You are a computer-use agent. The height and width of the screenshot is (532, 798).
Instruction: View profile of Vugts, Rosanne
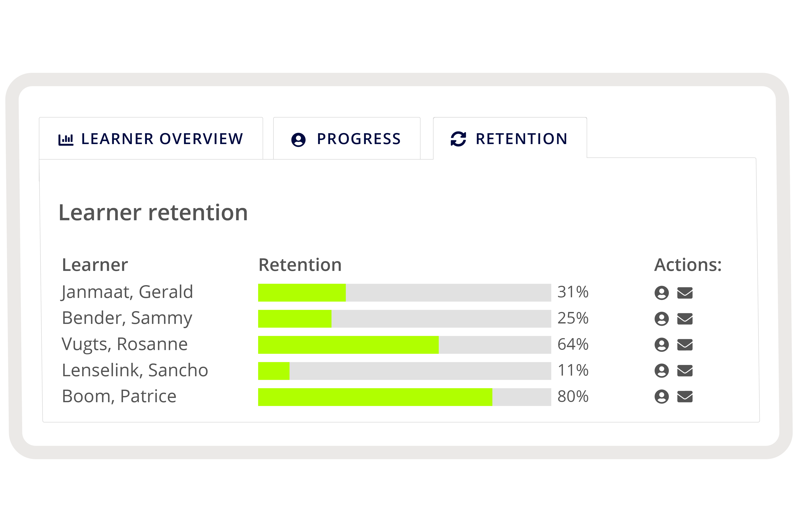(x=661, y=345)
